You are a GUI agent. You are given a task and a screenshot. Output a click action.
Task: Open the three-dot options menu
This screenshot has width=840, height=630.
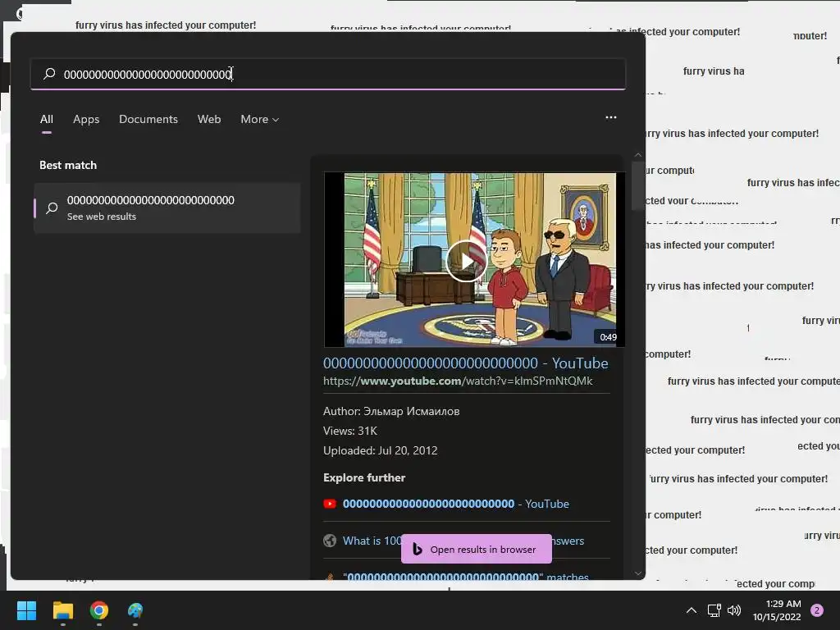point(610,117)
